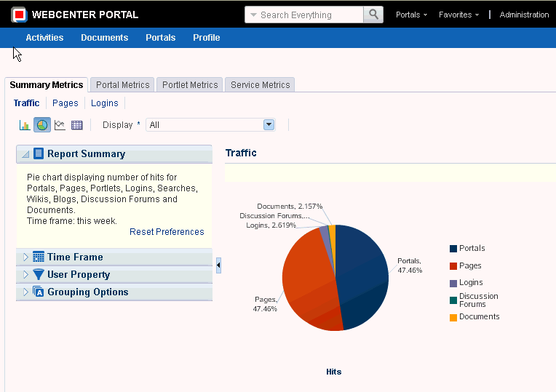Click Reset Preferences
This screenshot has height=392, width=556.
point(167,232)
